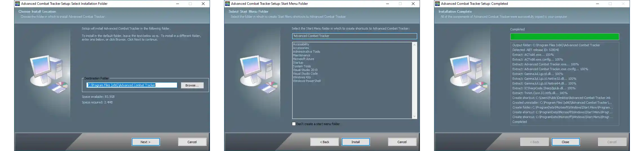Click the Start Menu folder name field

point(355,36)
